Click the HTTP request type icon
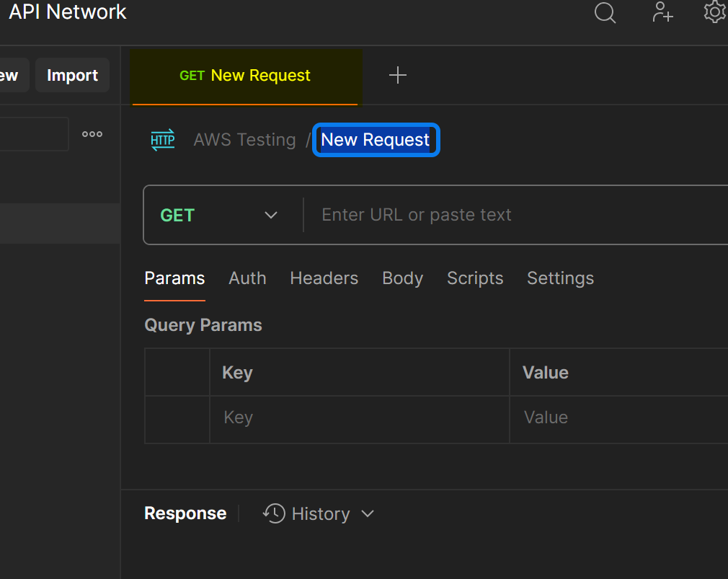Image resolution: width=728 pixels, height=579 pixels. [x=163, y=140]
